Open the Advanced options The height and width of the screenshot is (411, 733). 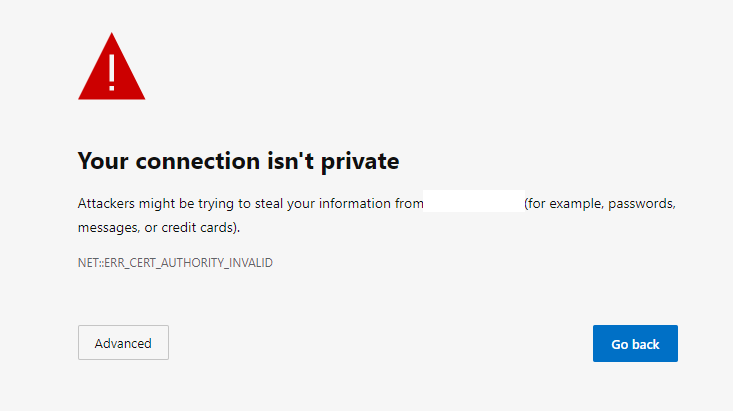coord(123,343)
